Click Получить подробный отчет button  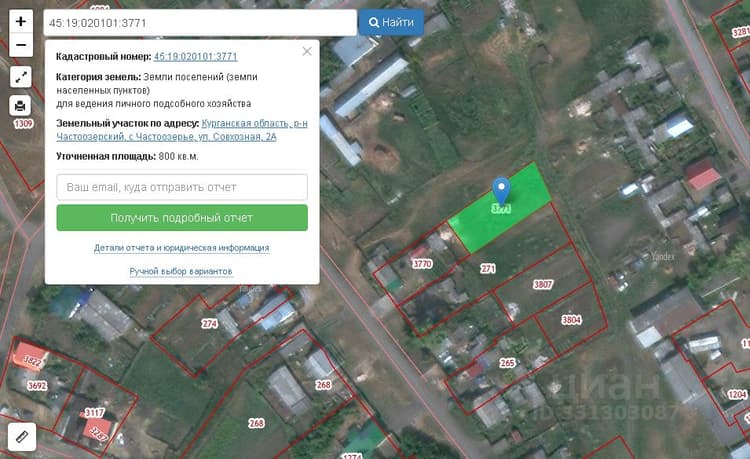coord(182,218)
